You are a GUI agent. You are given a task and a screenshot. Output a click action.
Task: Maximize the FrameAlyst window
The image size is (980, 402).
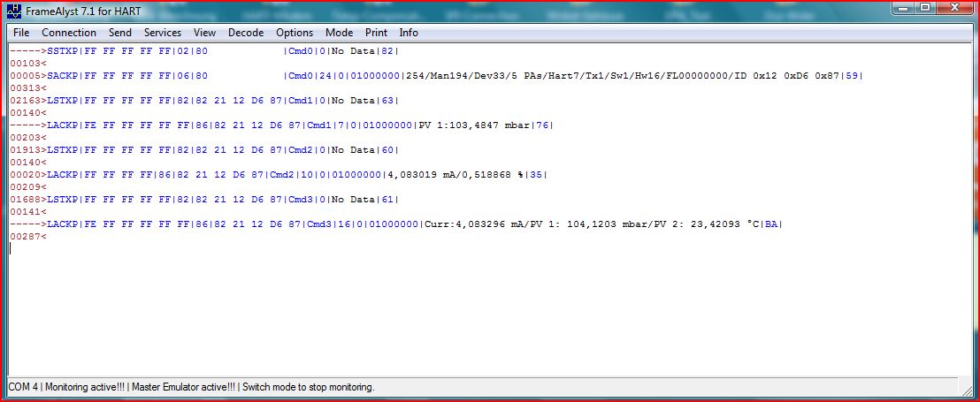pos(926,8)
